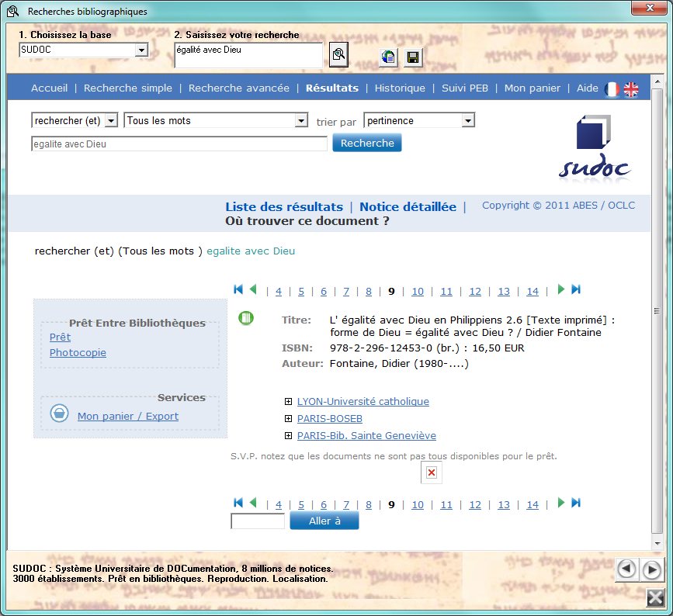This screenshot has width=673, height=616.
Task: Switch to Liste des résultats view
Action: pos(284,207)
